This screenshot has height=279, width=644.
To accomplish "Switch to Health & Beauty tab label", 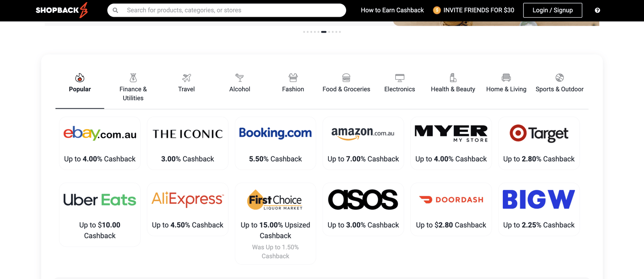I will 453,89.
